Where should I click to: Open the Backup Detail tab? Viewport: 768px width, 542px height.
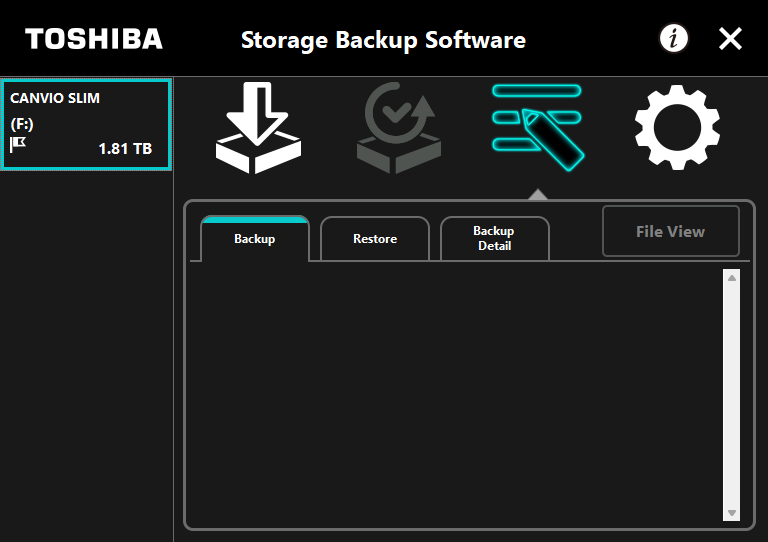[x=495, y=238]
